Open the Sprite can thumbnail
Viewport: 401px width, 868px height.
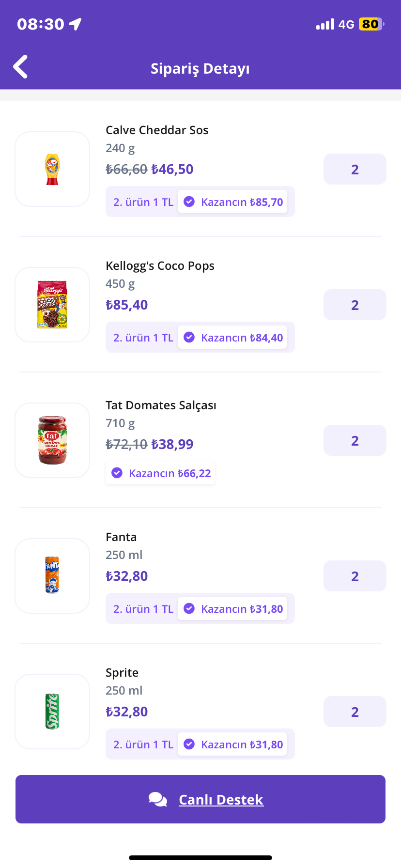tap(52, 712)
